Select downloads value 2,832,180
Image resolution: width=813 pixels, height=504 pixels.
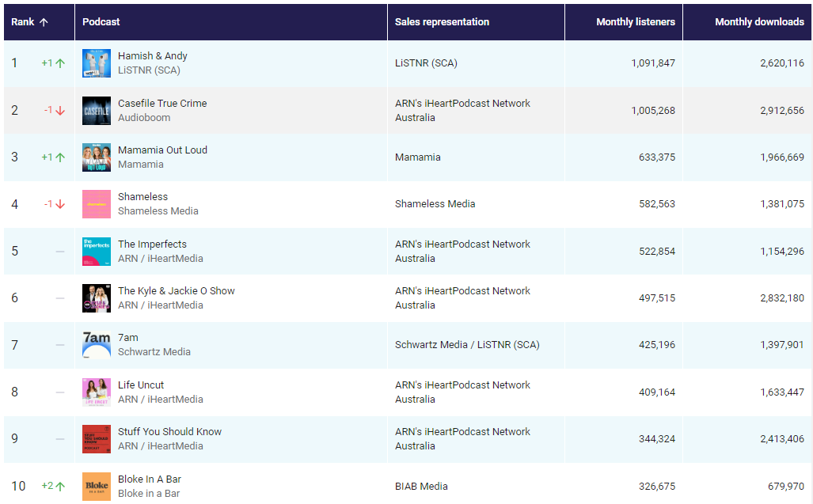coord(782,298)
